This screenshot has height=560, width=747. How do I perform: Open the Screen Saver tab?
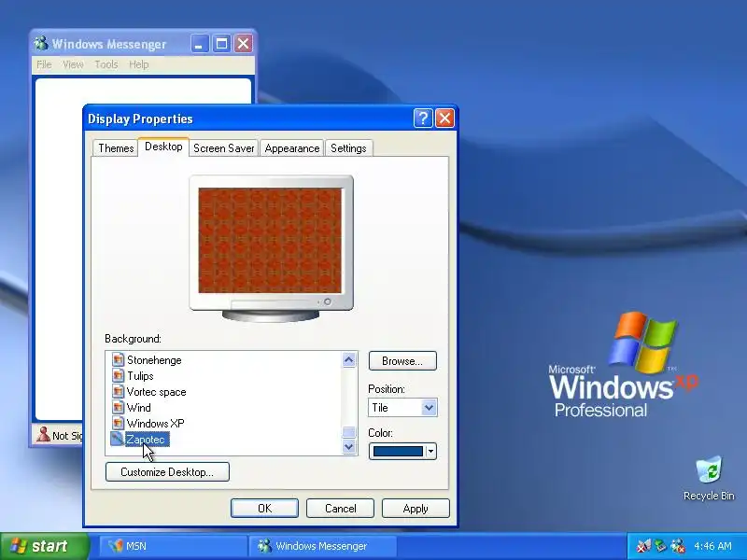(223, 148)
